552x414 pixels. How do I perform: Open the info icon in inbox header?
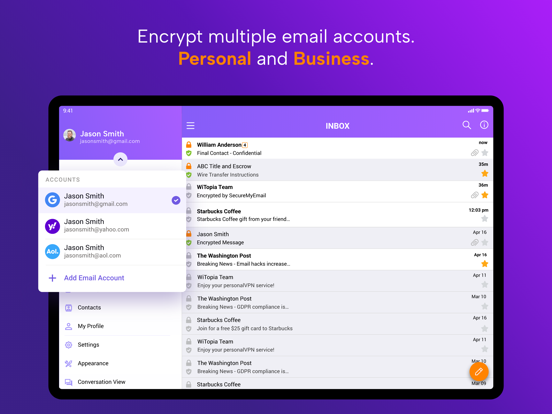click(x=484, y=125)
